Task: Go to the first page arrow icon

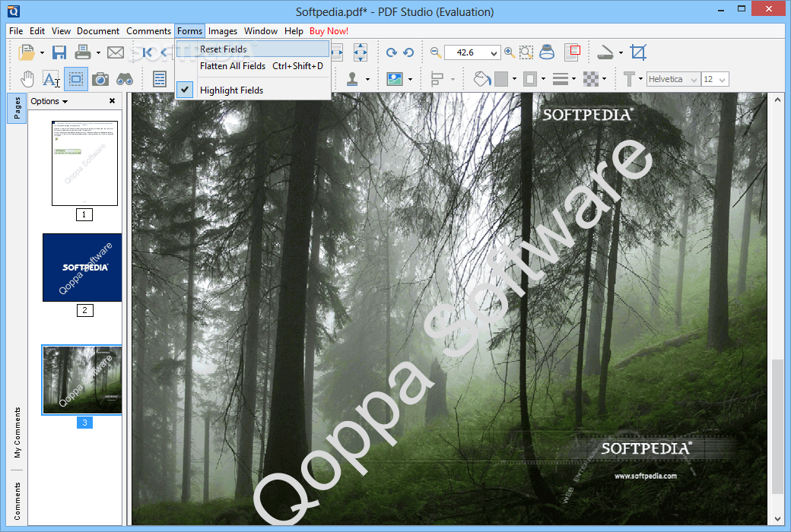Action: (x=147, y=52)
